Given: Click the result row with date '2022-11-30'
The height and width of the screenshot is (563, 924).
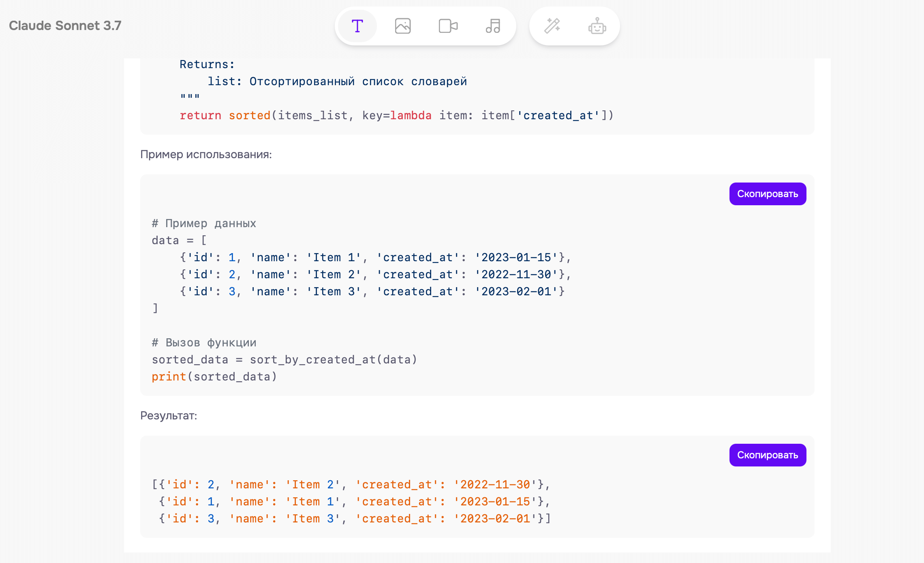Looking at the screenshot, I should [351, 485].
